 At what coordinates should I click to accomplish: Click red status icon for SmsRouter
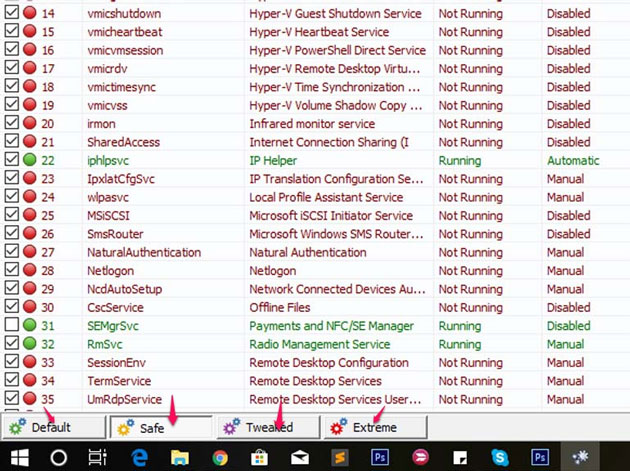[29, 233]
